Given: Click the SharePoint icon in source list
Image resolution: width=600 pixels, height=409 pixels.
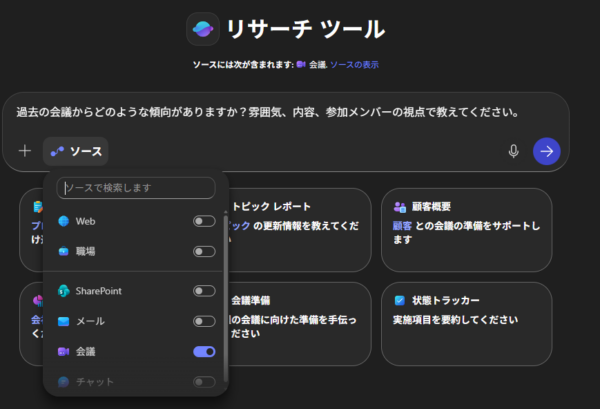Looking at the screenshot, I should click(64, 291).
